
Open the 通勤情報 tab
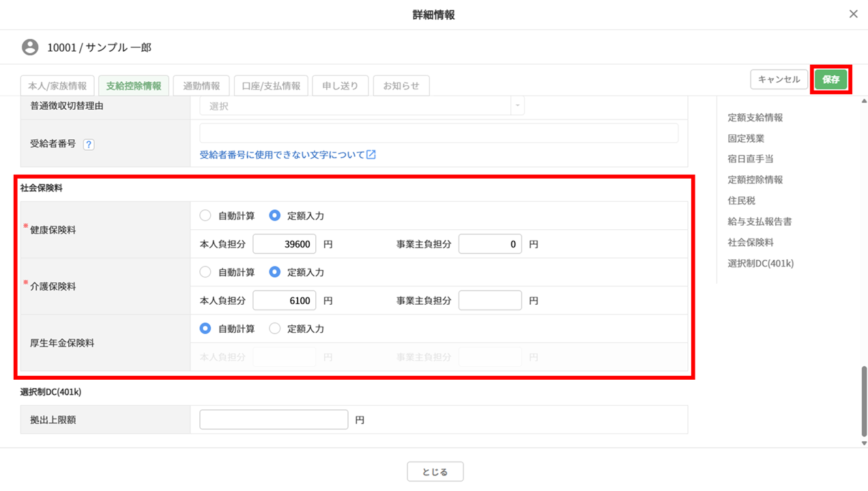(201, 86)
